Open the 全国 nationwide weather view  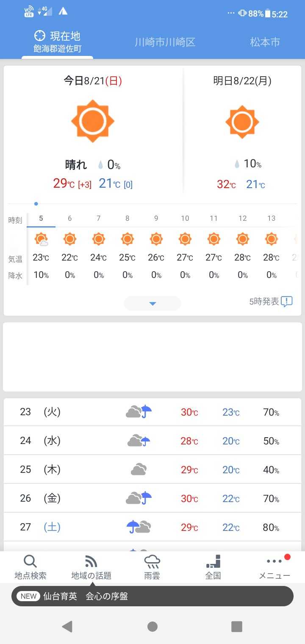click(x=213, y=567)
